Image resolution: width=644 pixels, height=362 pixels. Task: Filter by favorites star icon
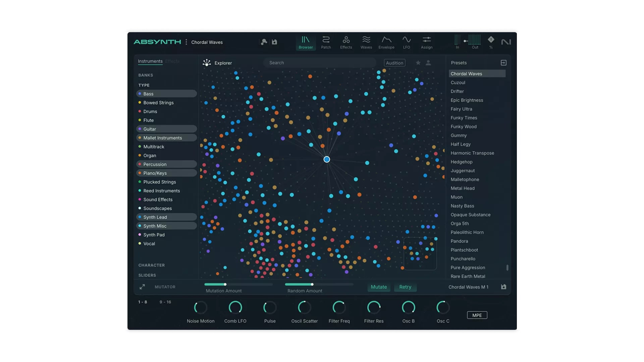click(x=418, y=63)
